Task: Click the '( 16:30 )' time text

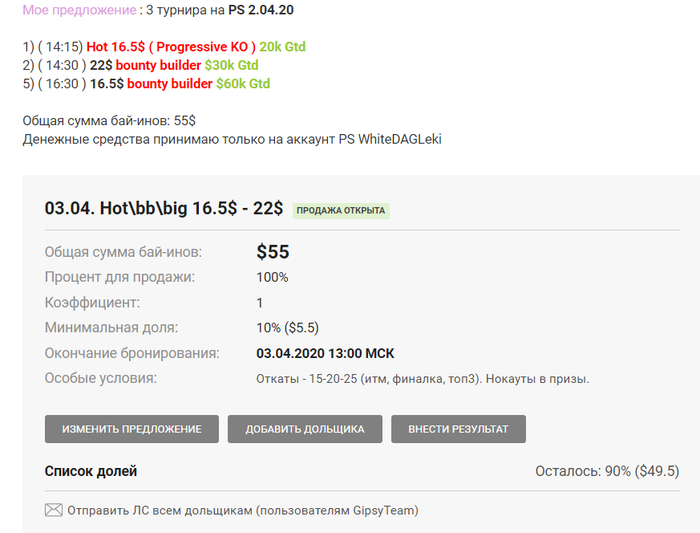Action: point(62,84)
